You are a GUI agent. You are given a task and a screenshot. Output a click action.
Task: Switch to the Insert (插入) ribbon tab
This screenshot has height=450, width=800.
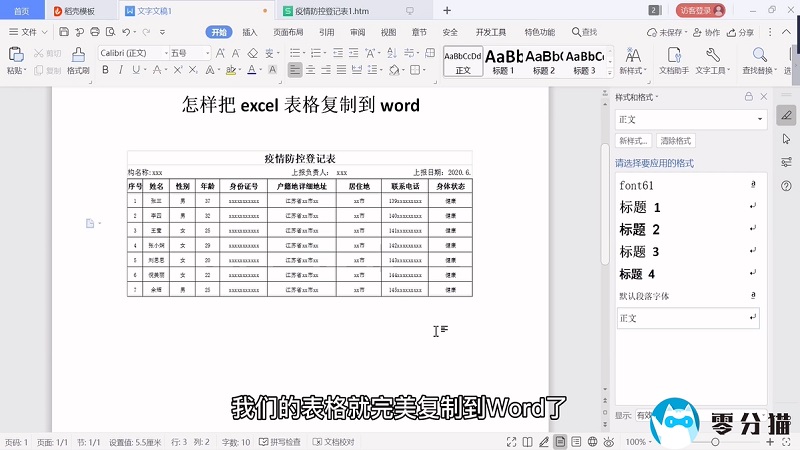(x=250, y=32)
